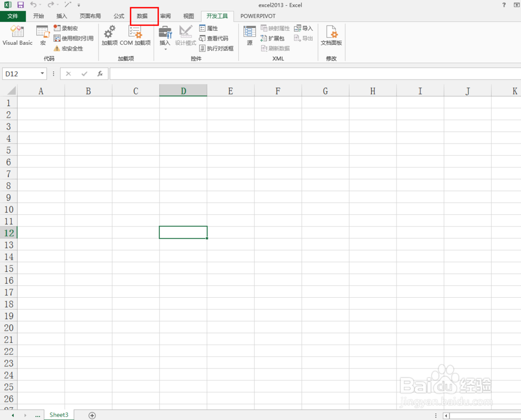Viewport: 521px width, 420px height.
Task: Select row 1 header
Action: 9,103
